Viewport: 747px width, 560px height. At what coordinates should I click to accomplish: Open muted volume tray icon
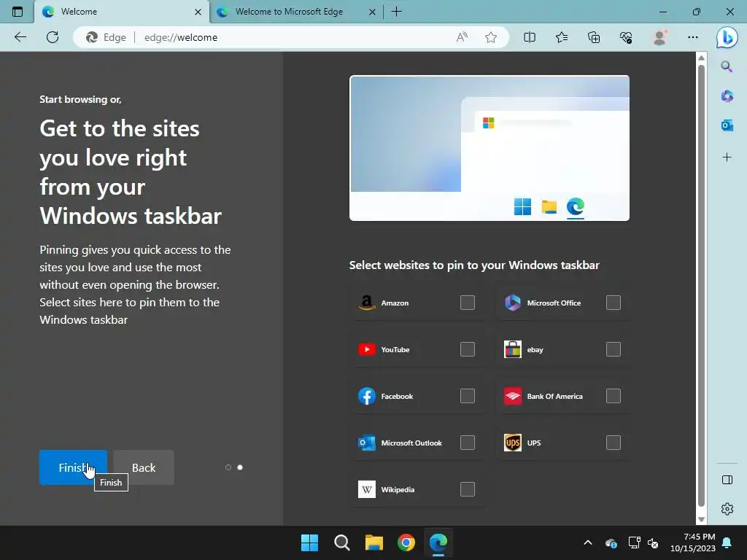point(653,542)
